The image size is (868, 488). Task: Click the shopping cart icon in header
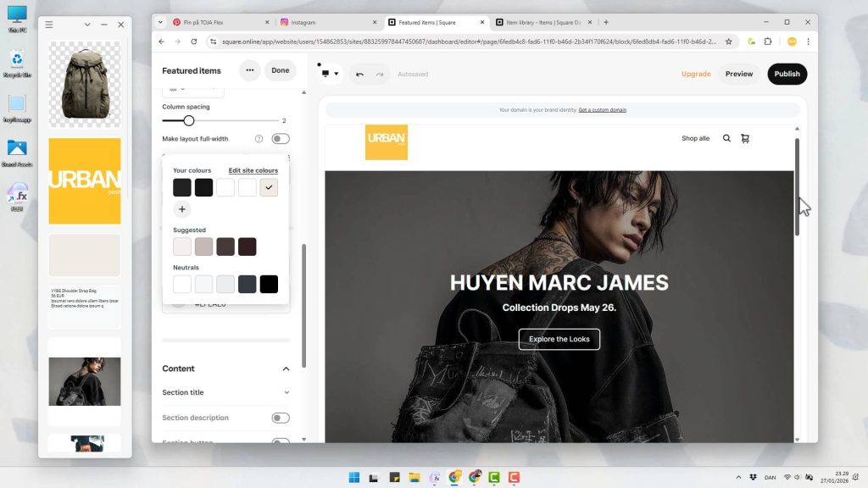(745, 139)
